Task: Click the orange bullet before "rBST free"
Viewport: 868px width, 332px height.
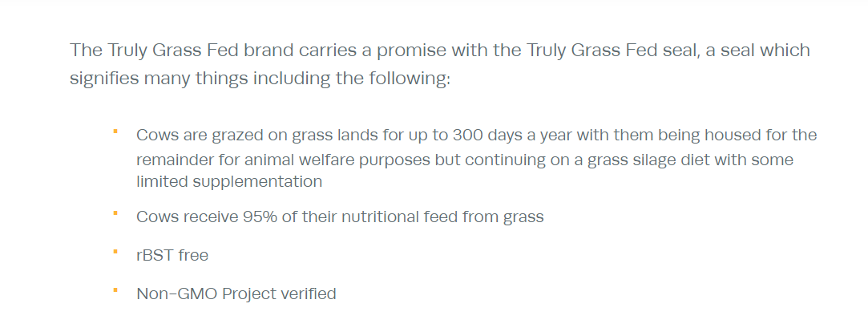Action: click(115, 252)
